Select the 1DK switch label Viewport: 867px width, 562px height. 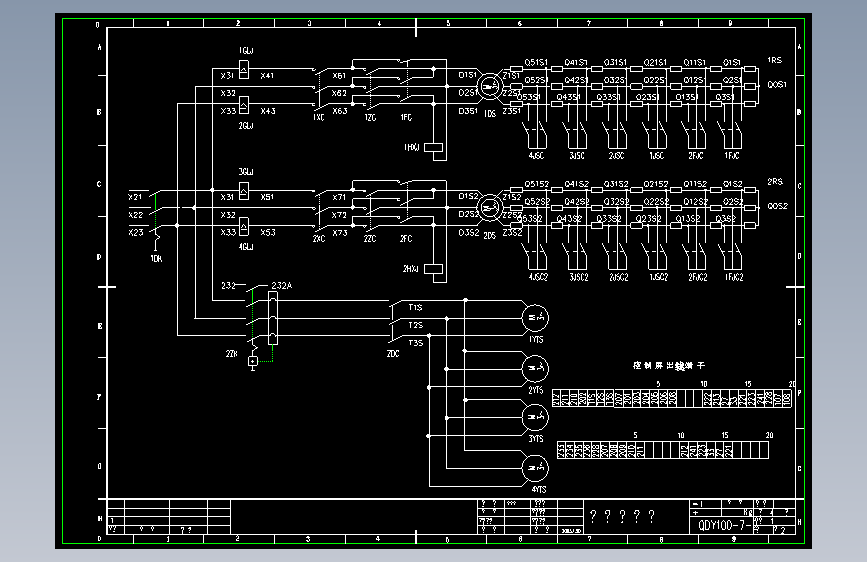point(156,259)
